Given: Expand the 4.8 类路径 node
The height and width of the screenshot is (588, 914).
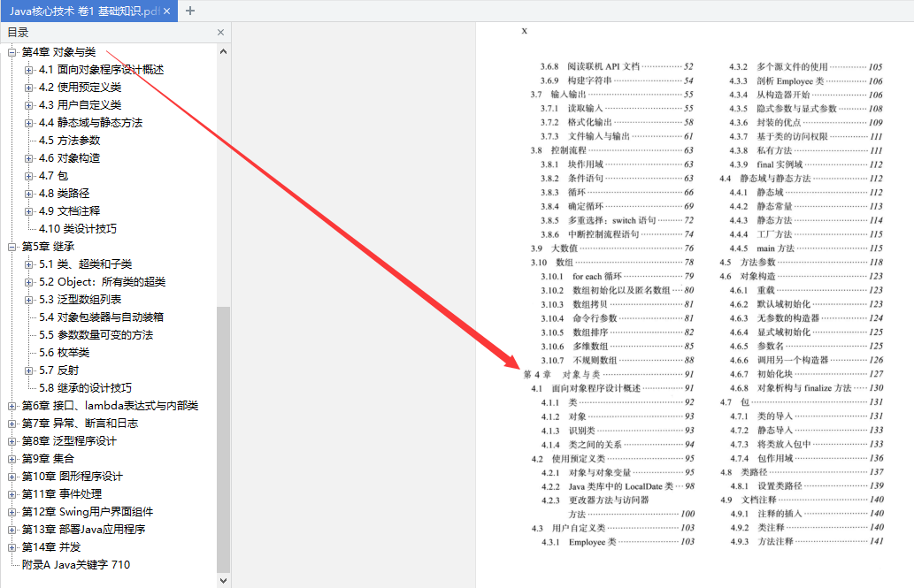Looking at the screenshot, I should pos(28,194).
